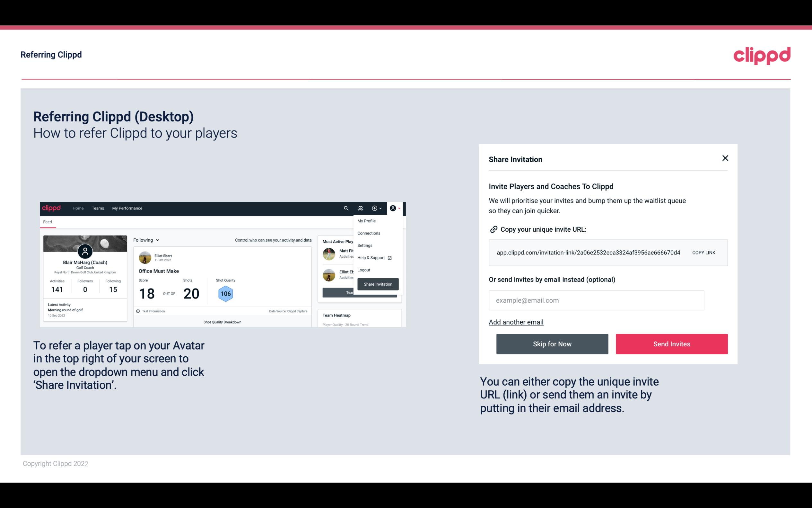Click the Teams menu item in nav bar

[98, 208]
